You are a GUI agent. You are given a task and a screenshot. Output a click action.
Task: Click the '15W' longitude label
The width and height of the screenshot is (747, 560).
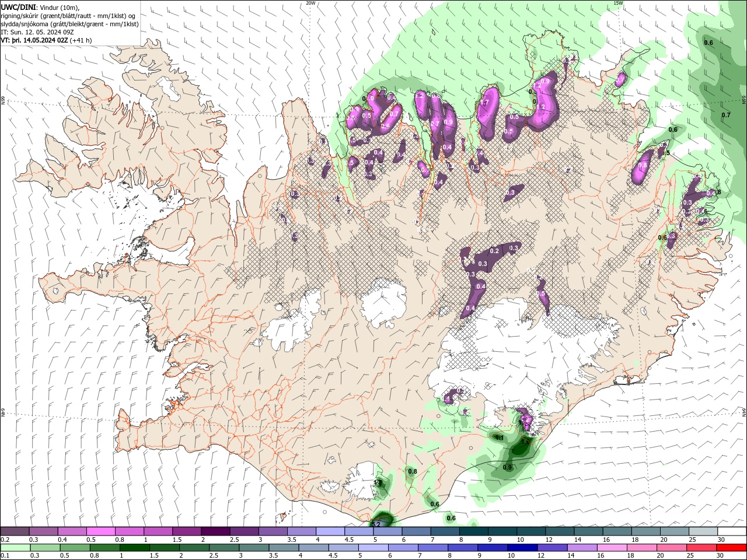pyautogui.click(x=618, y=3)
